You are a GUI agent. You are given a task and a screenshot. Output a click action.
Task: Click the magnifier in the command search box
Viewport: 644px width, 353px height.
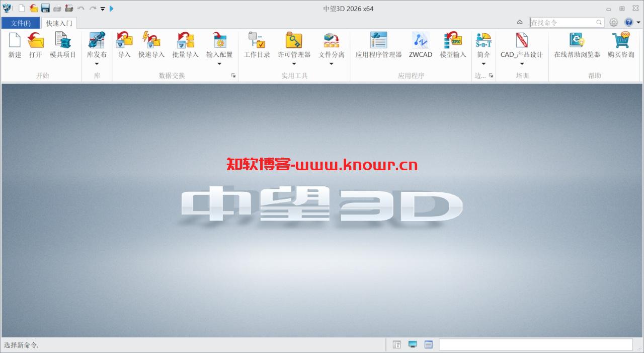point(599,22)
